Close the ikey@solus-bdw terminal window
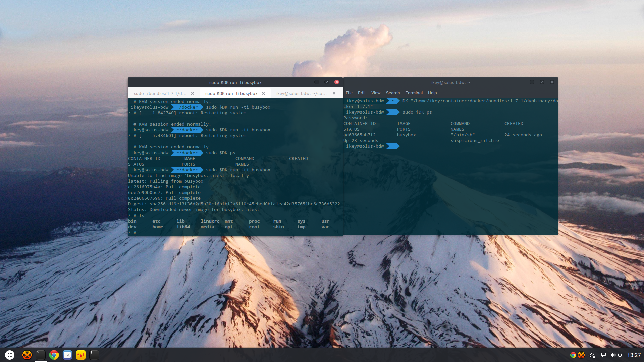Screen dimensions: 644x362 coord(552,82)
